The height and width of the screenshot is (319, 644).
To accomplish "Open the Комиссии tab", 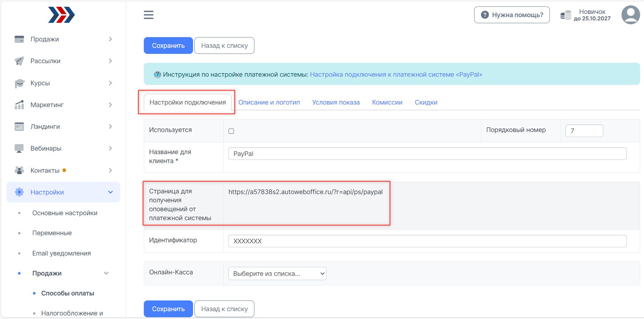I will tap(387, 102).
